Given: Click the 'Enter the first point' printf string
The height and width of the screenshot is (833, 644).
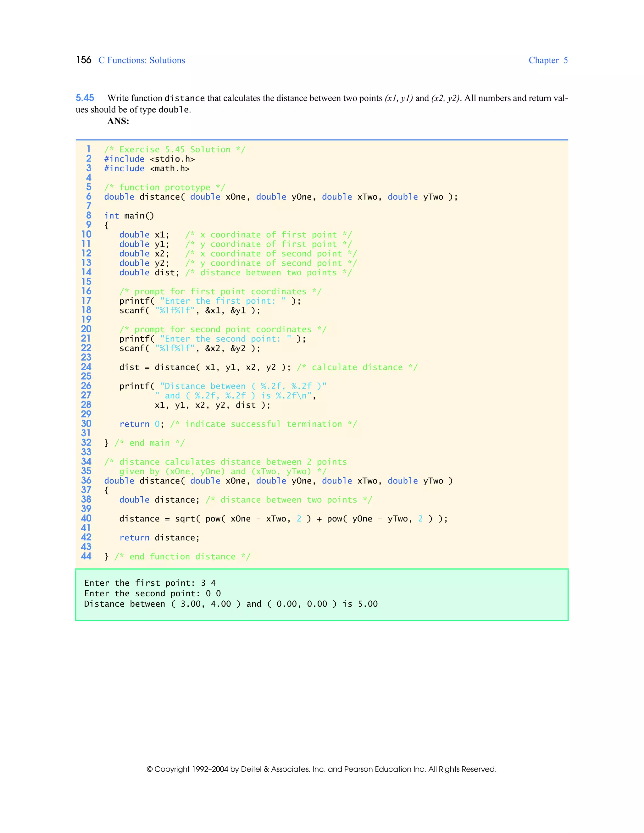Looking at the screenshot, I should (223, 301).
